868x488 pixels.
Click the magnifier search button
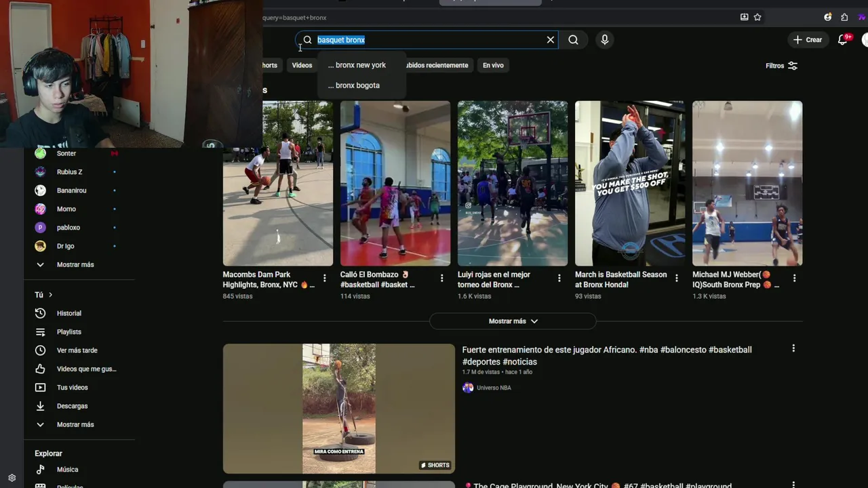coord(573,40)
